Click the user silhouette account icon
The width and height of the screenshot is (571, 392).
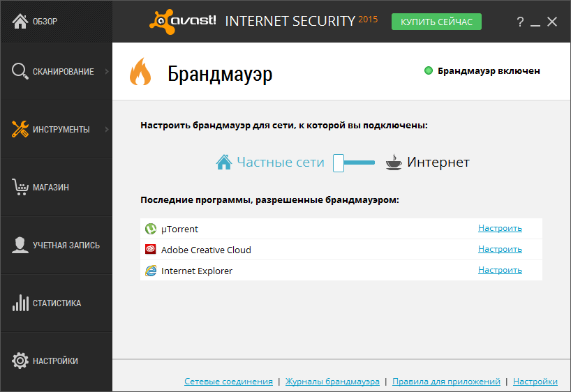coord(20,245)
